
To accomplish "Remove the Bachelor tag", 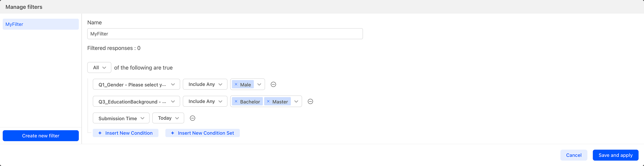I will (x=236, y=101).
